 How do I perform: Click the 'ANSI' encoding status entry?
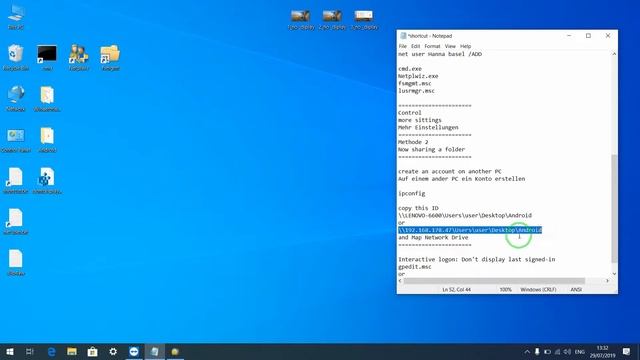tap(576, 289)
